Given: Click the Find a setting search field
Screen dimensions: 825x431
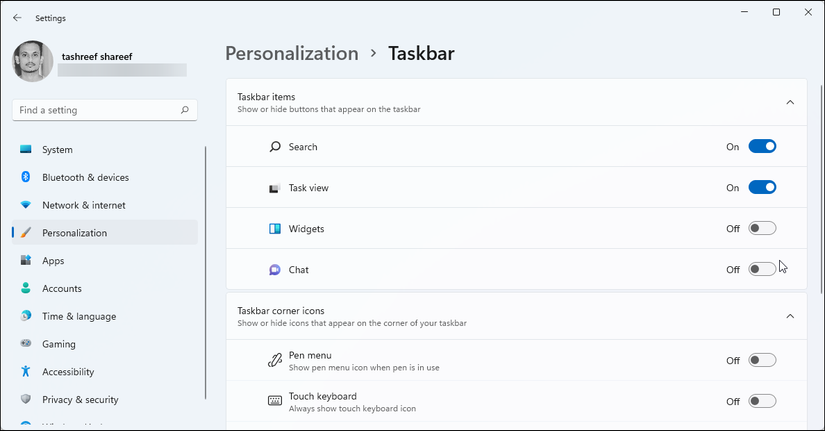Looking at the screenshot, I should pos(95,110).
